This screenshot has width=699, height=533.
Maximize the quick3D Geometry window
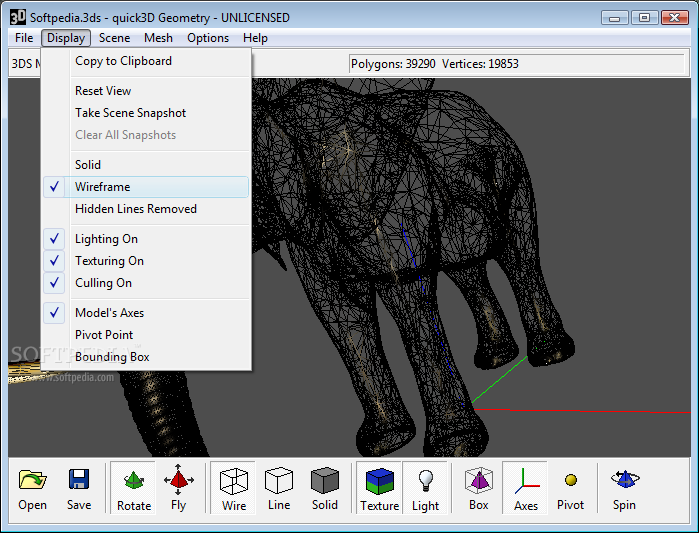coord(645,18)
